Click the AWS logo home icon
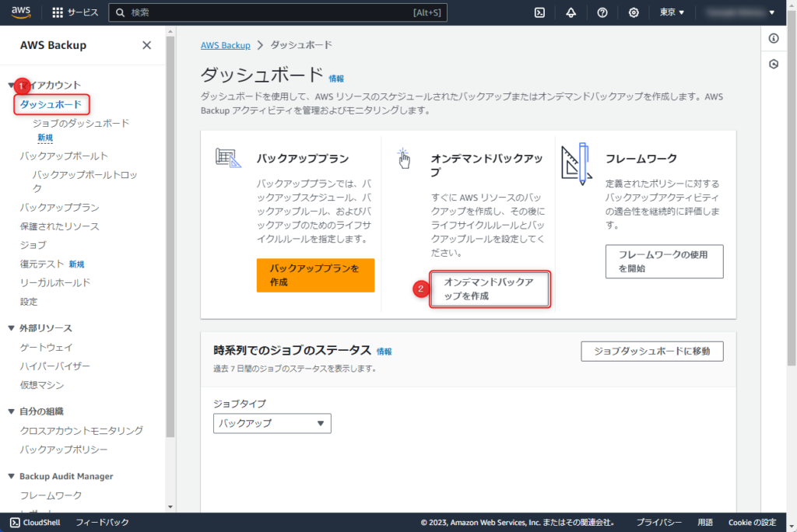 (21, 12)
